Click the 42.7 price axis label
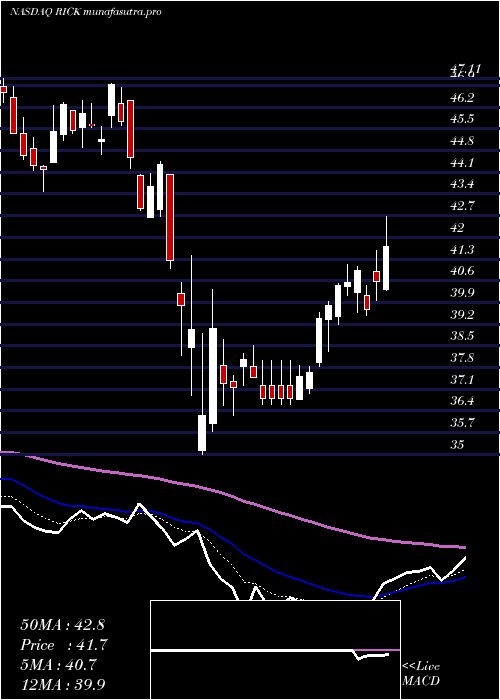This screenshot has height=700, width=500. [462, 205]
